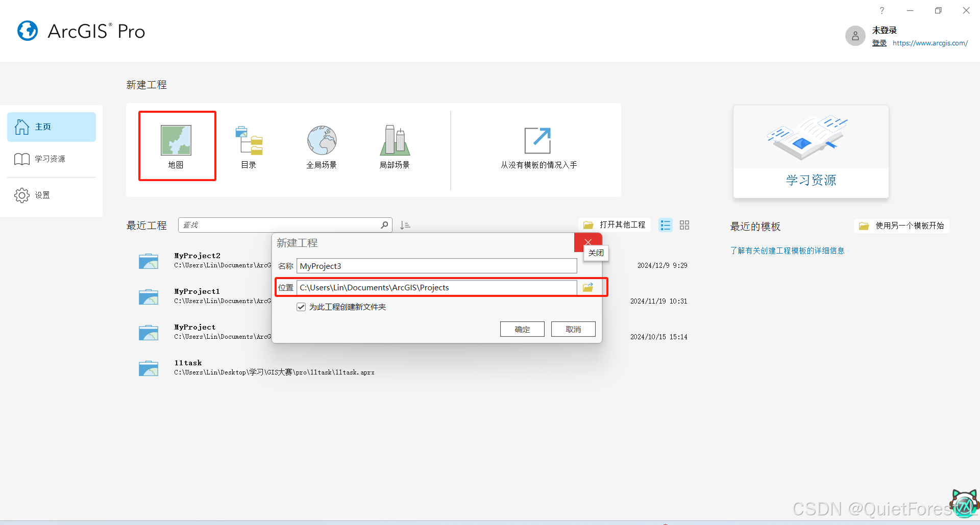Close the 新建工程 dialog
980x525 pixels.
588,242
